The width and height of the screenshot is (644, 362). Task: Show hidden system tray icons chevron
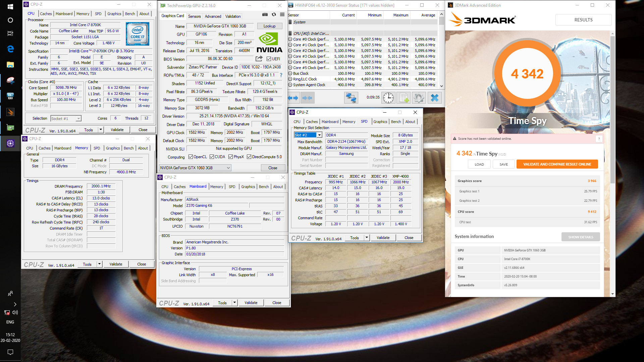tap(15, 304)
